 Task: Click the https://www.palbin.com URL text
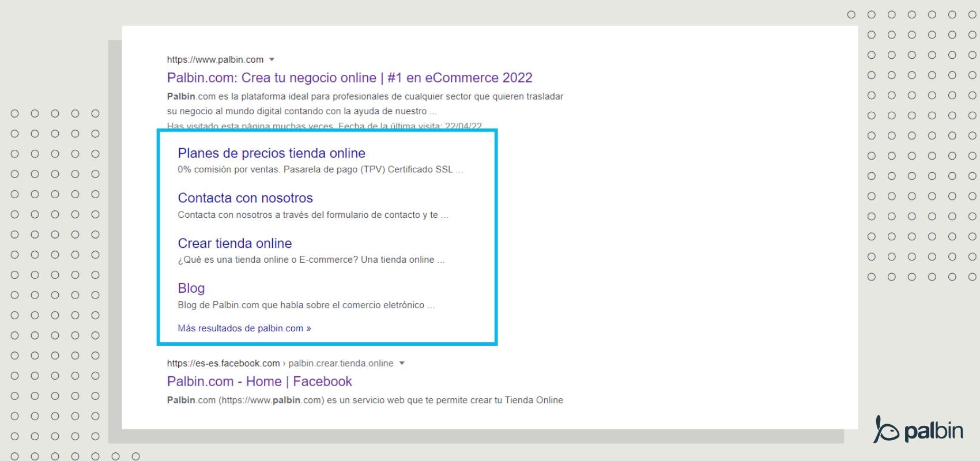tap(215, 59)
